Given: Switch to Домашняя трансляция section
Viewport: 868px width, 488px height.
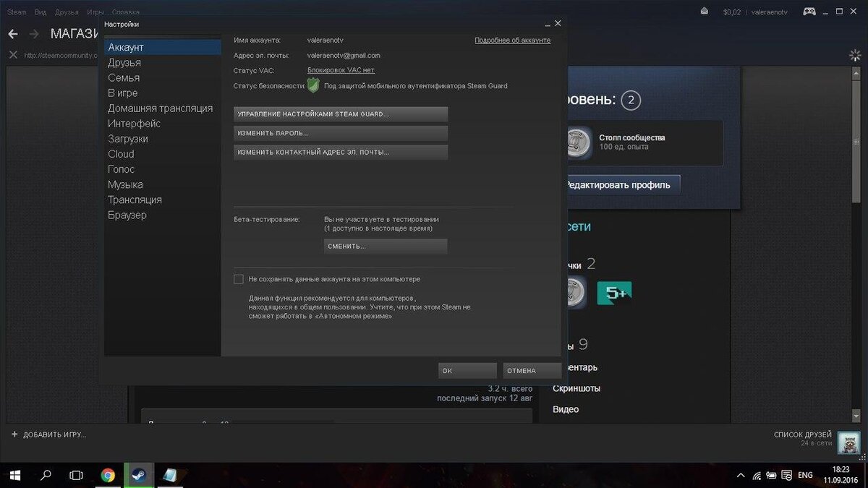Looking at the screenshot, I should coord(163,108).
